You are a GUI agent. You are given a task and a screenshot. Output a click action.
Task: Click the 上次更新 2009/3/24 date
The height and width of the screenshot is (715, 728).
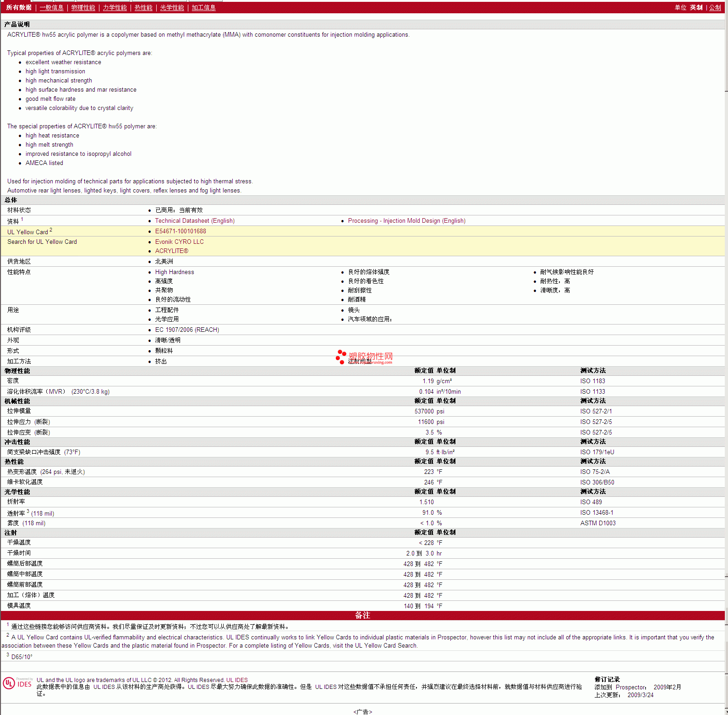(624, 695)
